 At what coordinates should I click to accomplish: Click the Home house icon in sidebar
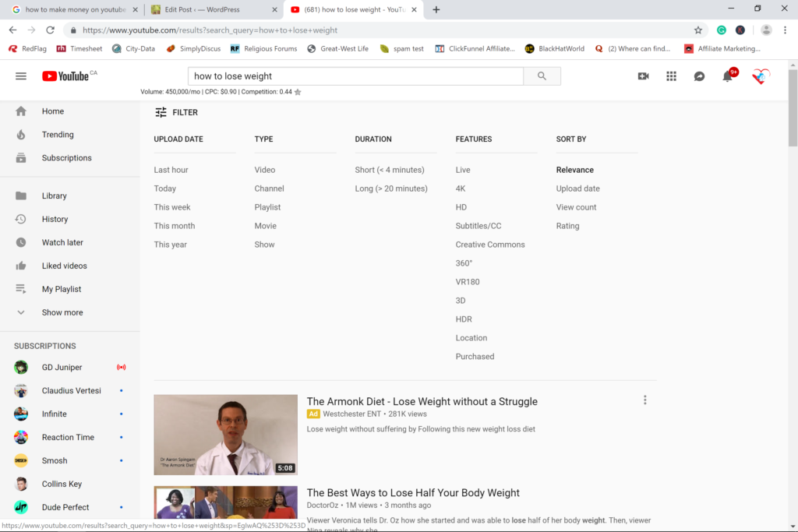(x=21, y=111)
